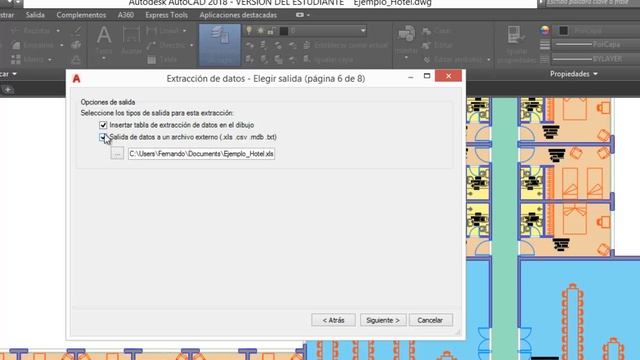Screen dimensions: 640x360
Task: Edit the Ejemplo_Hotel.xls output path field
Action: click(x=201, y=154)
